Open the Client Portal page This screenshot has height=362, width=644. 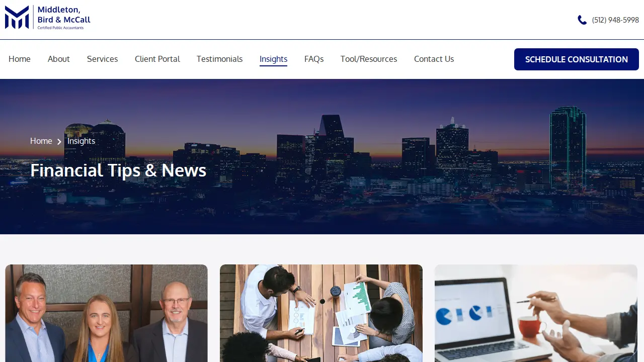click(x=157, y=59)
